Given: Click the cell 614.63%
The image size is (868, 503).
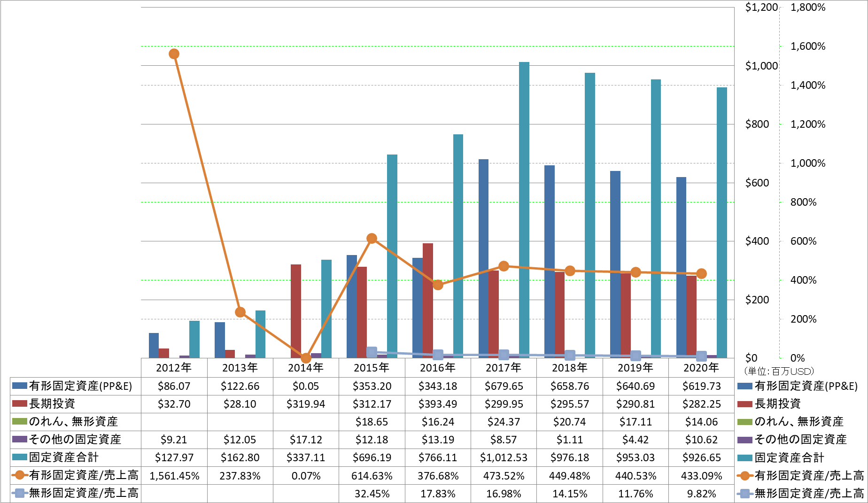Looking at the screenshot, I should [x=372, y=476].
